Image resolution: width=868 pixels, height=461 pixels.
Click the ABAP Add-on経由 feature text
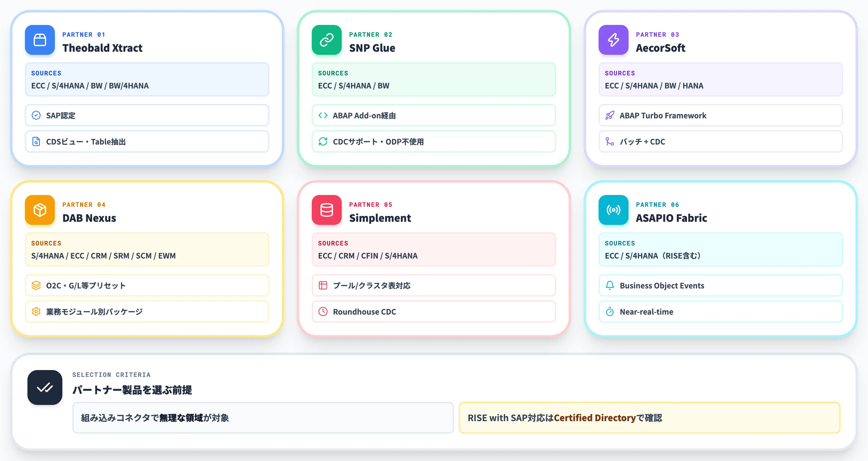coord(364,115)
